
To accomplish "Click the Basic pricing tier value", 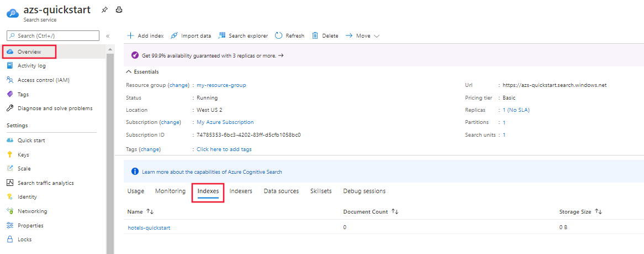I will (509, 97).
